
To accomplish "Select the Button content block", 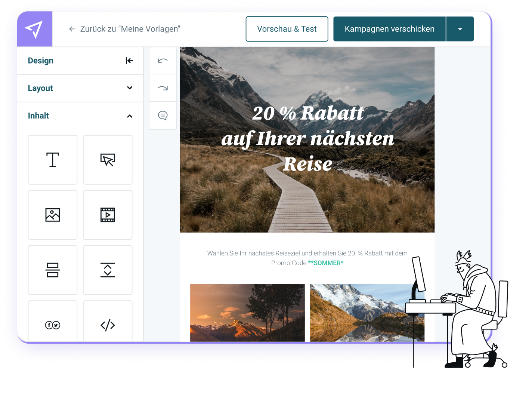I will tap(108, 160).
